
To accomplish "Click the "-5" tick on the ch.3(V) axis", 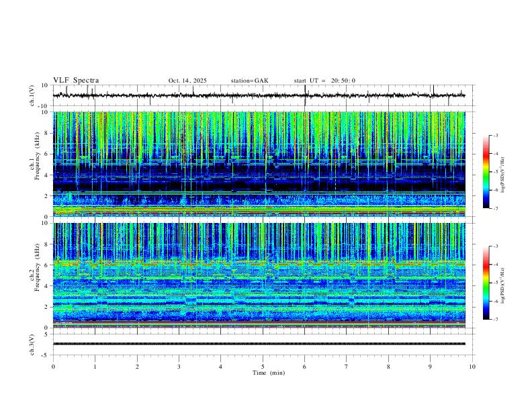I will (46, 355).
